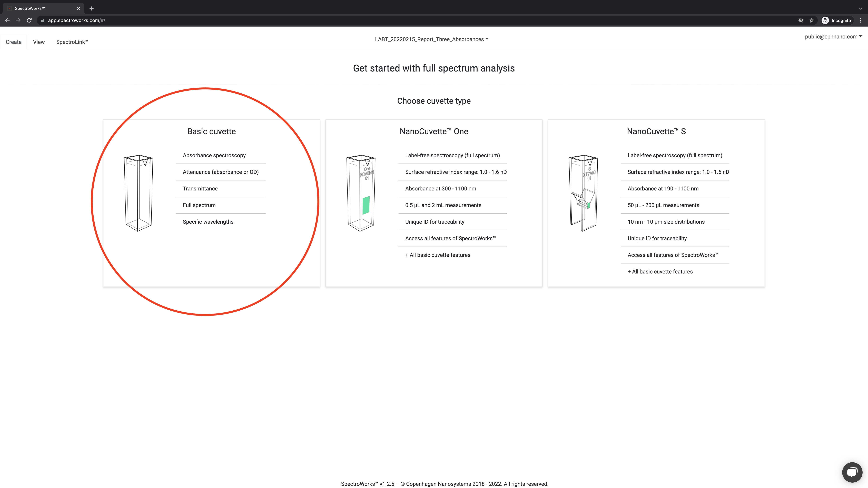Open the tab search chevron

pyautogui.click(x=860, y=8)
